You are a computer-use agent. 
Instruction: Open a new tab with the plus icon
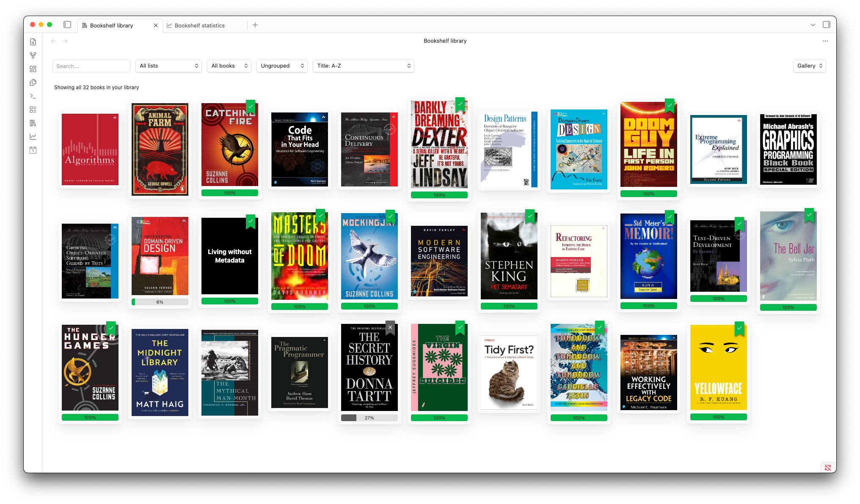point(255,25)
